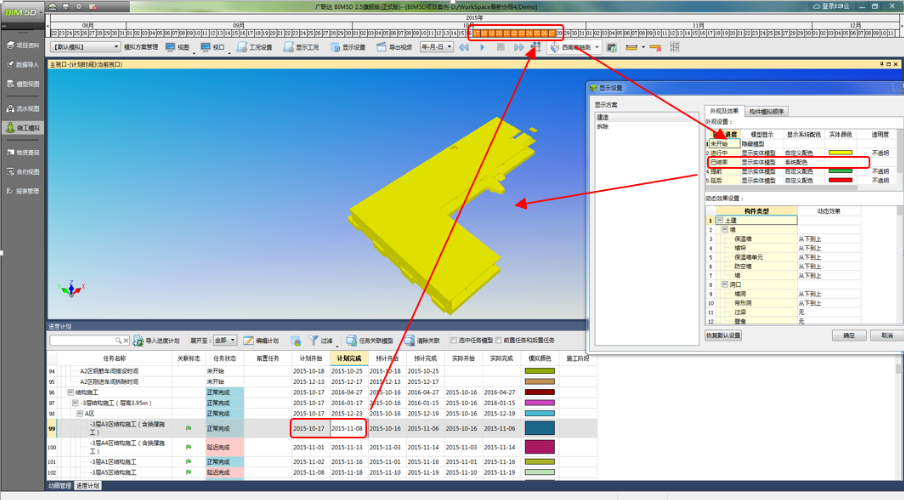The image size is (904, 500).
Task: Click 任务关联模型 button
Action: (370, 341)
